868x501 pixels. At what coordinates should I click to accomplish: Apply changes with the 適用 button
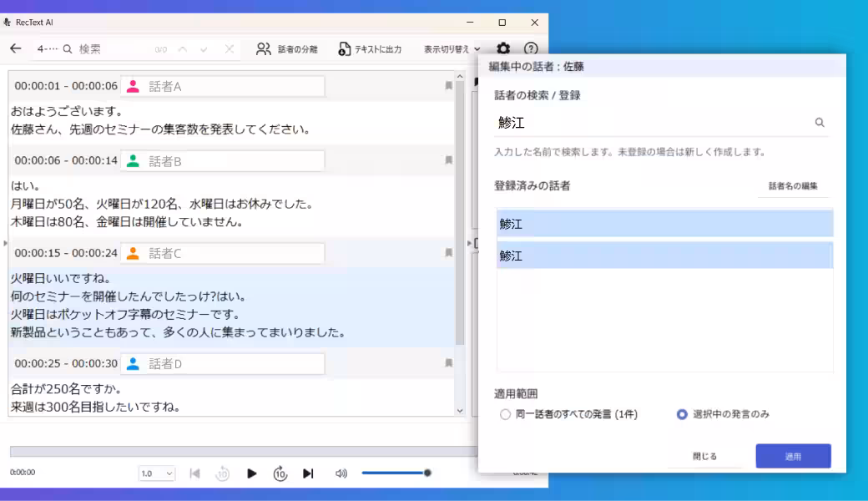(793, 456)
